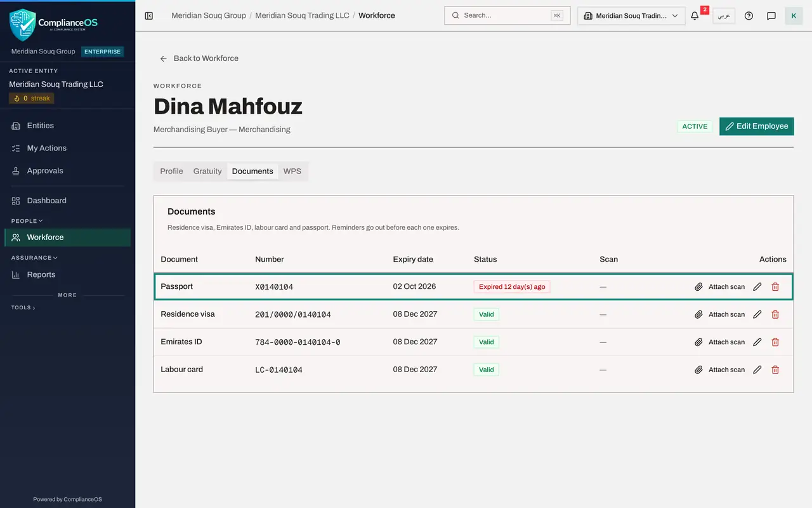Open Workforce in sidebar

[x=67, y=237]
